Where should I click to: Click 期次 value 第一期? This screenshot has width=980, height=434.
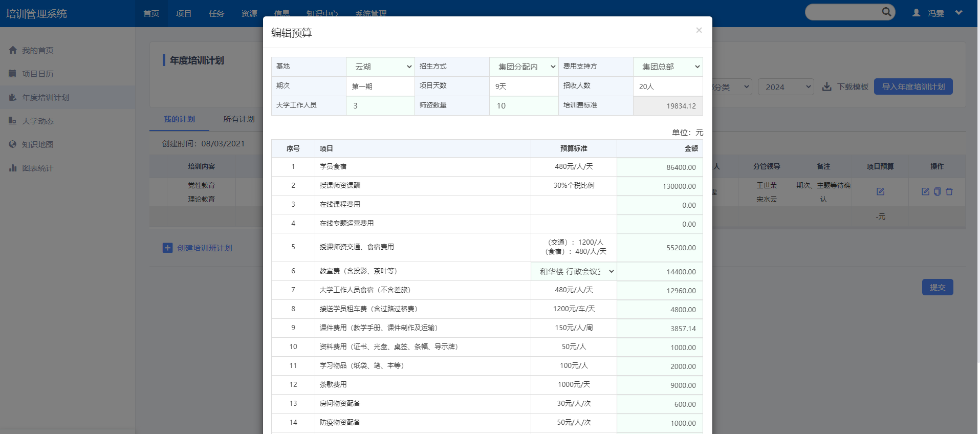click(x=362, y=86)
